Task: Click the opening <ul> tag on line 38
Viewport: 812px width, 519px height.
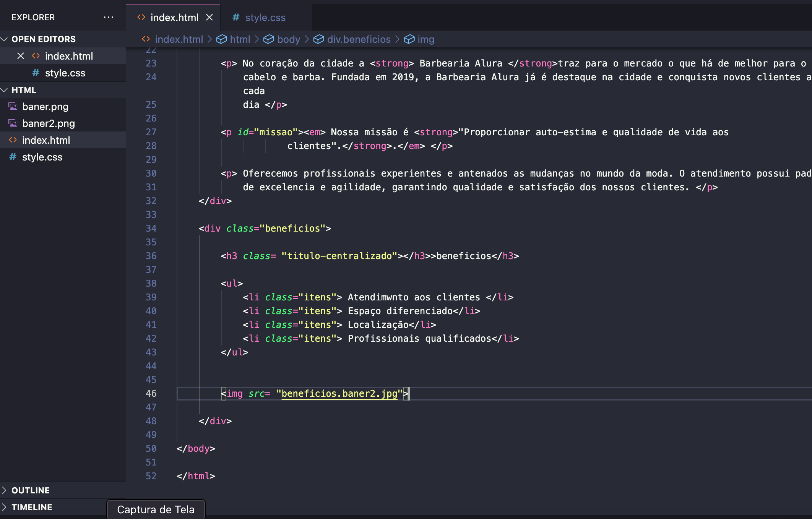Action: click(232, 283)
